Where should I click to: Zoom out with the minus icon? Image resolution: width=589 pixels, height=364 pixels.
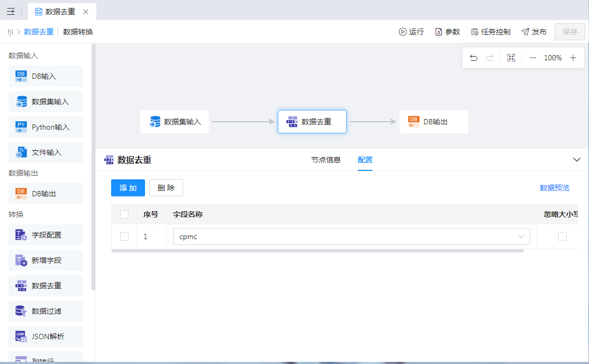click(x=533, y=58)
